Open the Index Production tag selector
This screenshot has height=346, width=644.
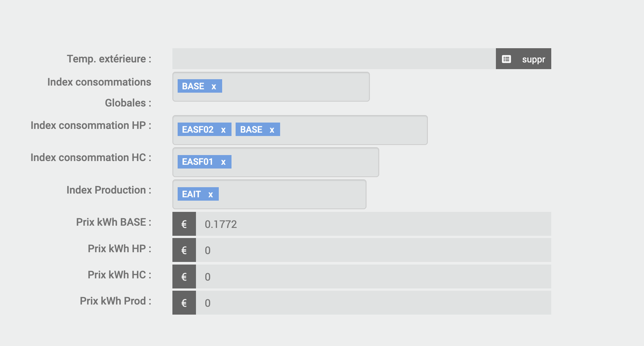292,194
